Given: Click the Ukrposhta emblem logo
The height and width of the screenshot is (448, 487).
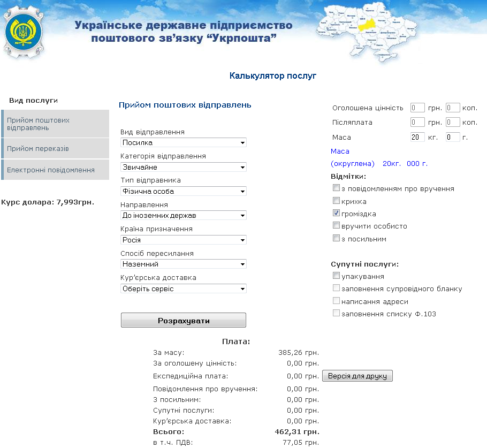Looking at the screenshot, I should click(24, 32).
